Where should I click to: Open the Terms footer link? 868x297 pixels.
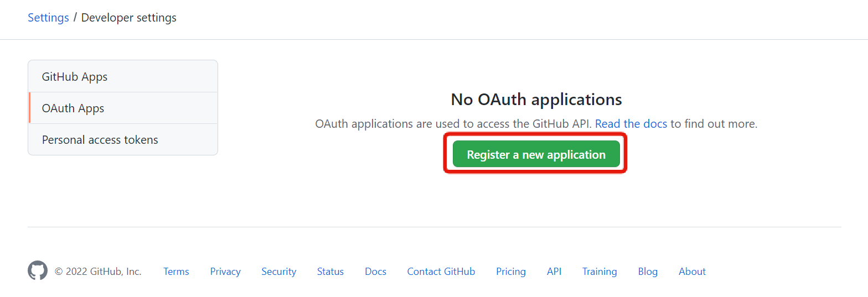(176, 271)
